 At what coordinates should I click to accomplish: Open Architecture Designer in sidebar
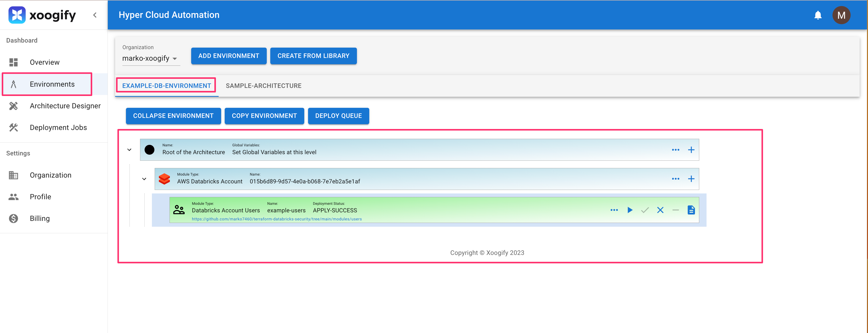65,106
